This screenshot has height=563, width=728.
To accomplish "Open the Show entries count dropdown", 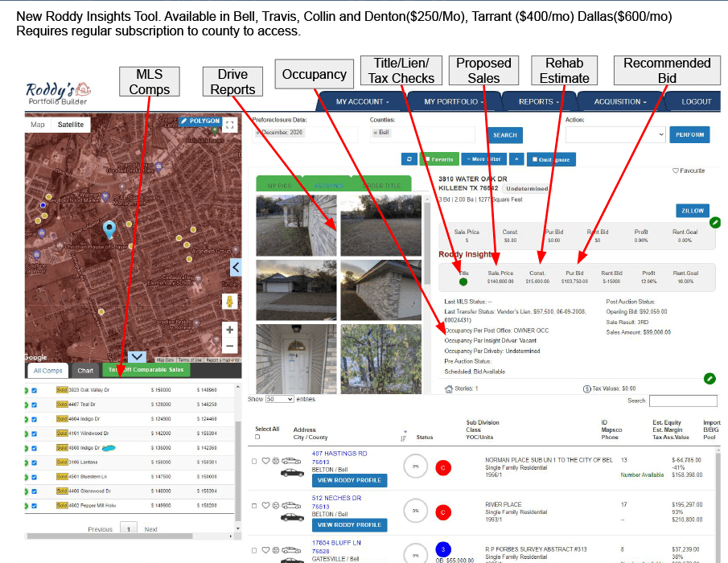I will pos(279,399).
